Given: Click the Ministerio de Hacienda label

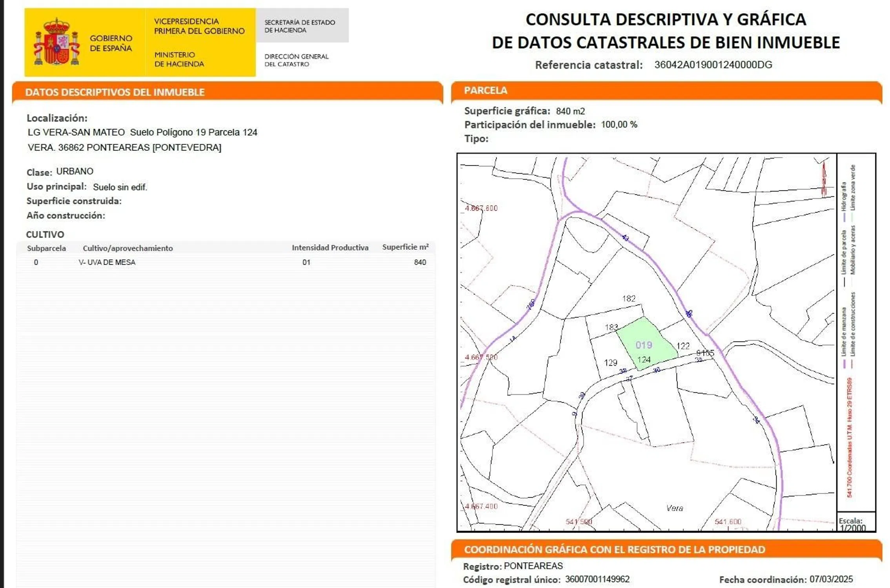Looking at the screenshot, I should (179, 59).
